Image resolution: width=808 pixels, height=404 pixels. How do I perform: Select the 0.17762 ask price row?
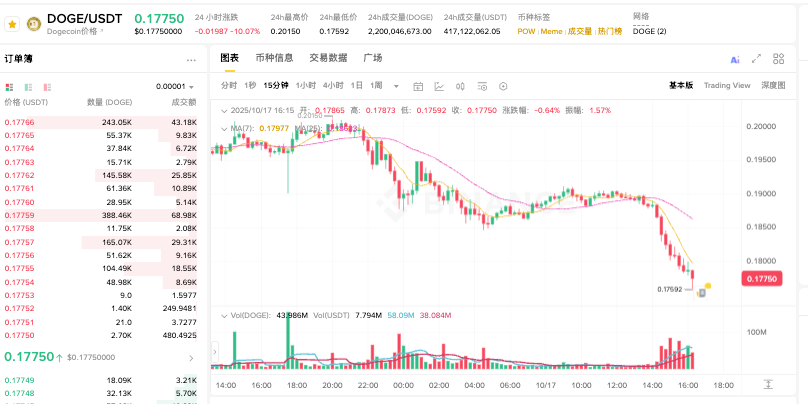(100, 175)
